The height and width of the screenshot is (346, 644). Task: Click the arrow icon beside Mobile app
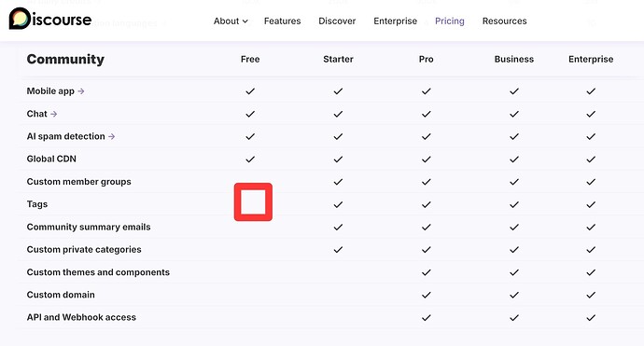[x=81, y=91]
